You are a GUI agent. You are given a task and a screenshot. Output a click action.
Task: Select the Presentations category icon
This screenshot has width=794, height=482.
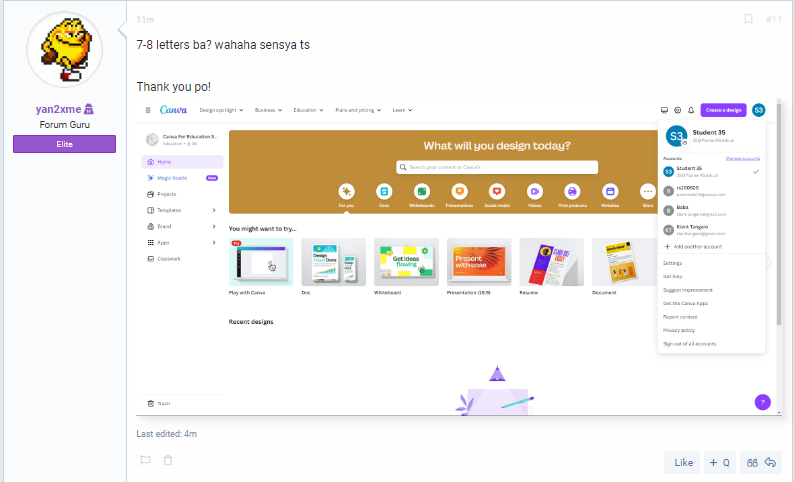[x=459, y=191]
